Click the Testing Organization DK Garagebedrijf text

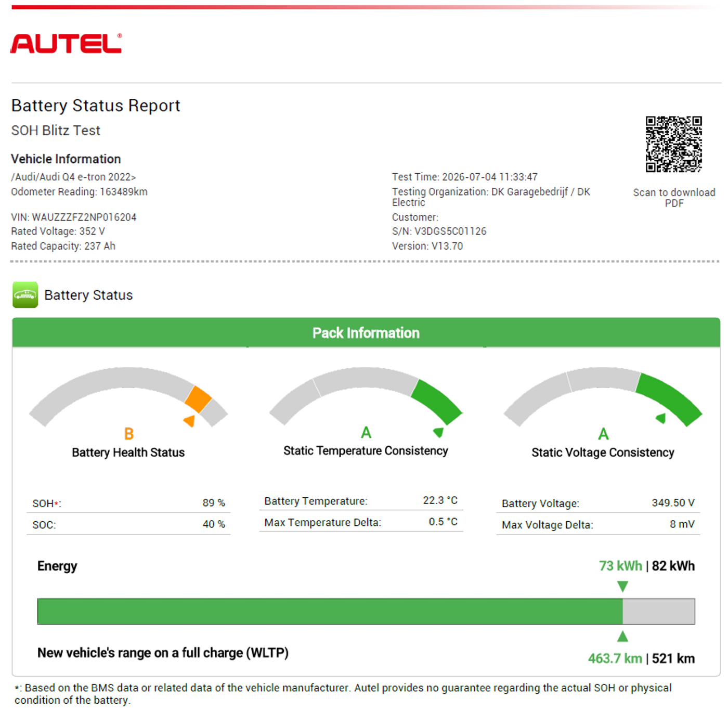[491, 197]
